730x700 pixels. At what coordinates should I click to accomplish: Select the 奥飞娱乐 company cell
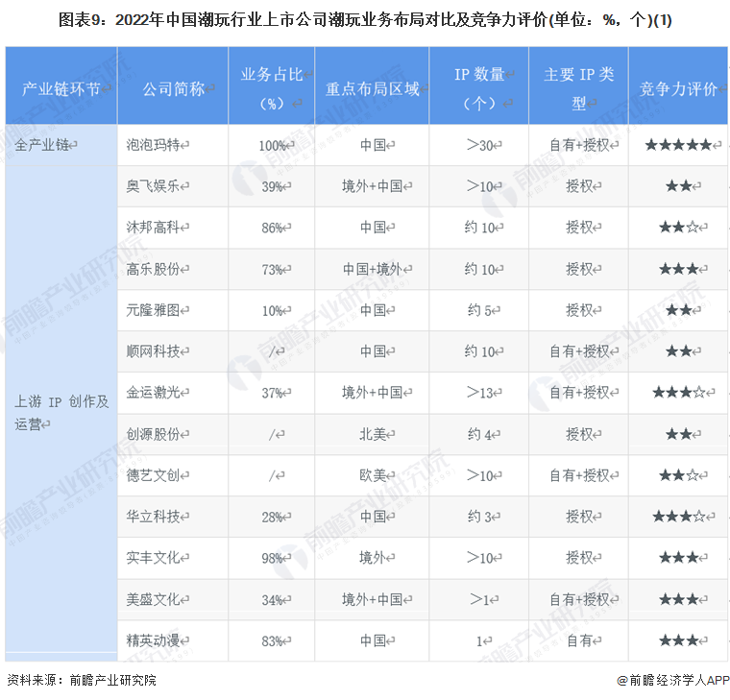tap(173, 186)
